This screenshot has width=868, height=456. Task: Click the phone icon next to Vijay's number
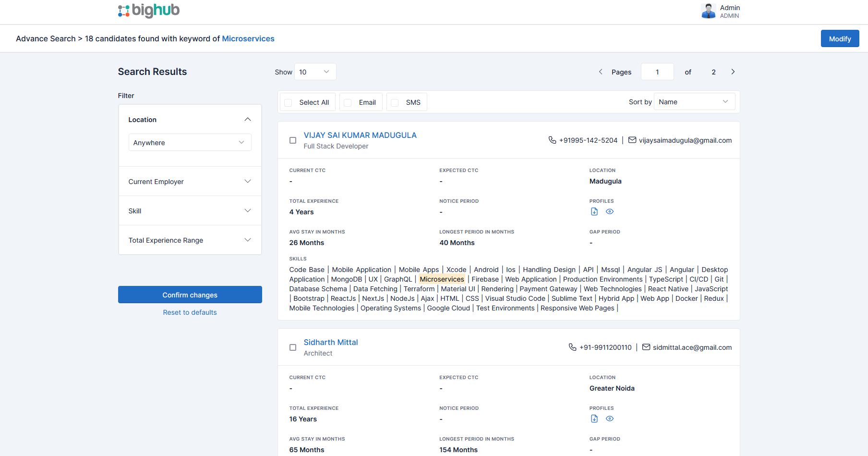[x=551, y=140]
